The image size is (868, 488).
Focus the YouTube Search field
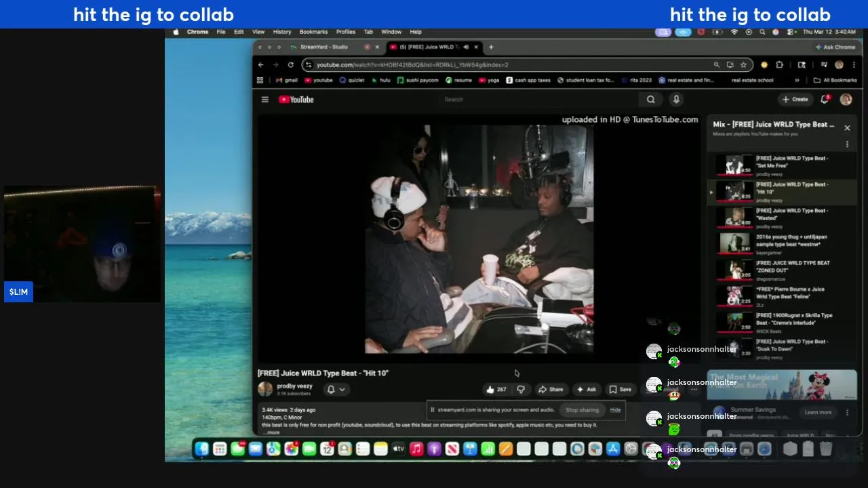[538, 100]
